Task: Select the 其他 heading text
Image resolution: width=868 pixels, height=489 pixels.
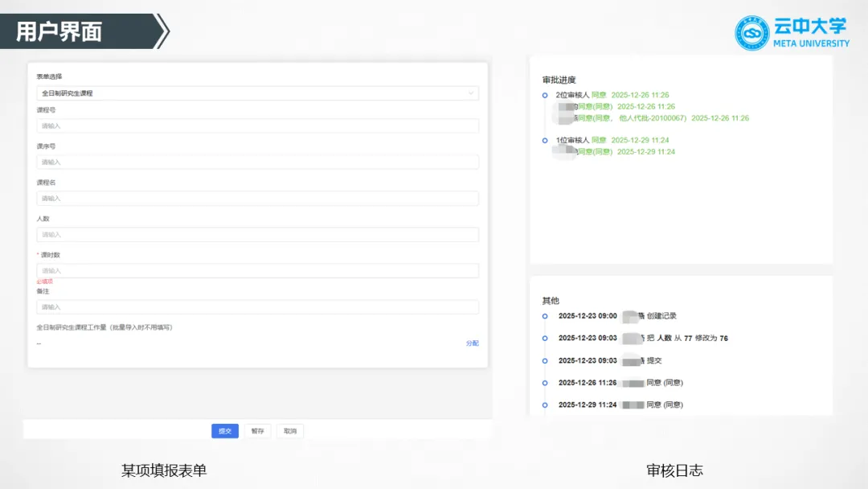Action: 551,301
